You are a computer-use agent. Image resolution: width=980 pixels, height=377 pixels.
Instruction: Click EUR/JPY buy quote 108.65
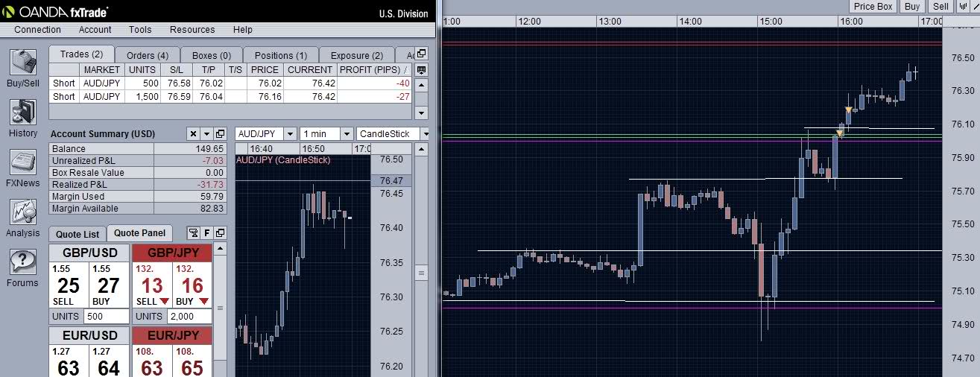point(192,361)
